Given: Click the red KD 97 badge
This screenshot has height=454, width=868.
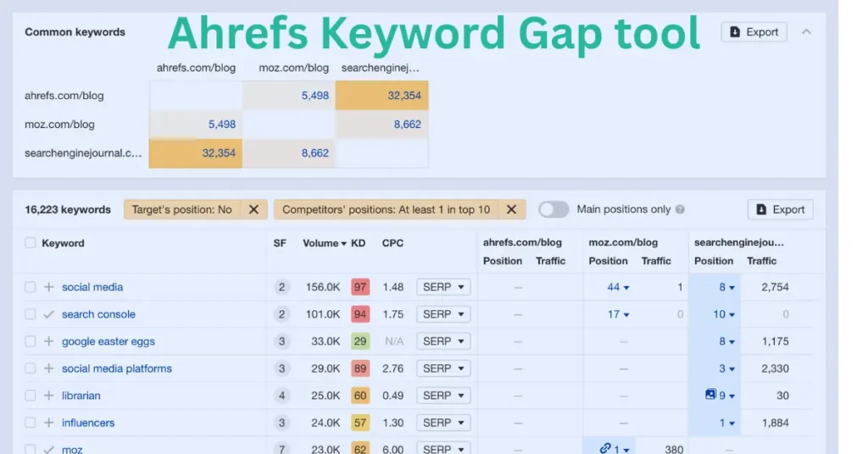Looking at the screenshot, I should 360,287.
